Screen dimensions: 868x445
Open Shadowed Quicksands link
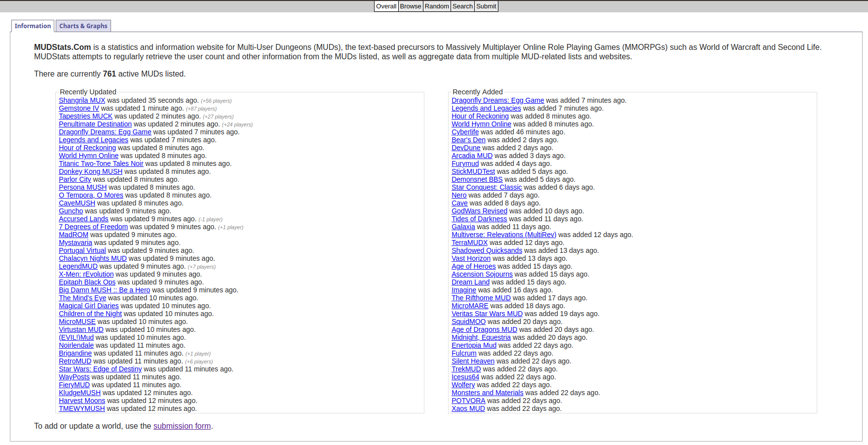pos(487,250)
